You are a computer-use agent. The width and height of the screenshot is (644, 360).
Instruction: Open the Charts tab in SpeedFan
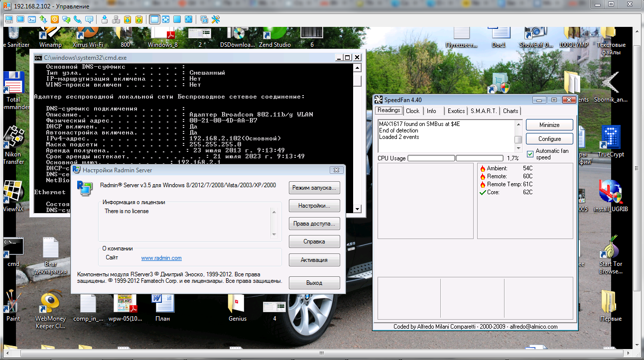point(511,111)
